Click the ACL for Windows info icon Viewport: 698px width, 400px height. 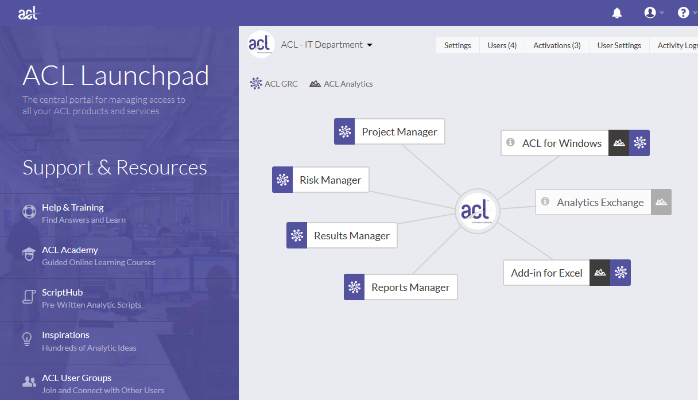[x=511, y=142]
